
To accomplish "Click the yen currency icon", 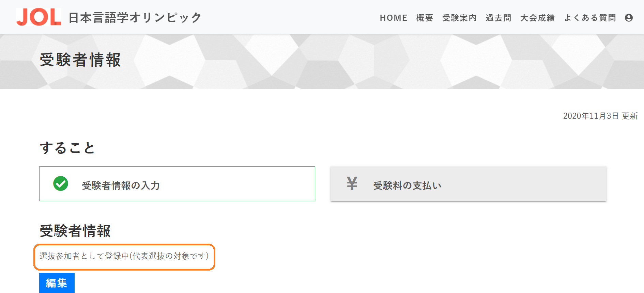I will 352,184.
